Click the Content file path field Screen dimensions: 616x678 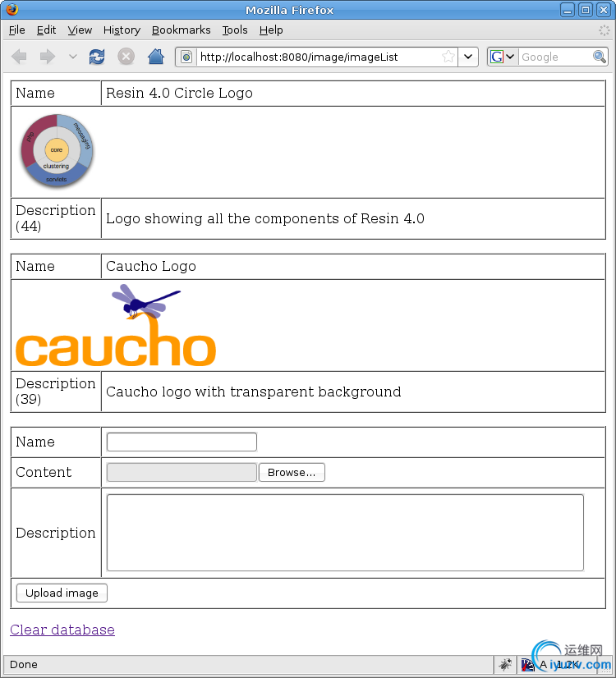point(182,472)
